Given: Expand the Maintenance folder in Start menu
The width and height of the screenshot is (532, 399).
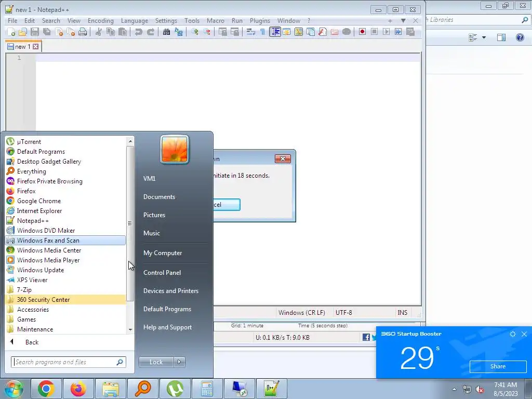Looking at the screenshot, I should 65,329.
